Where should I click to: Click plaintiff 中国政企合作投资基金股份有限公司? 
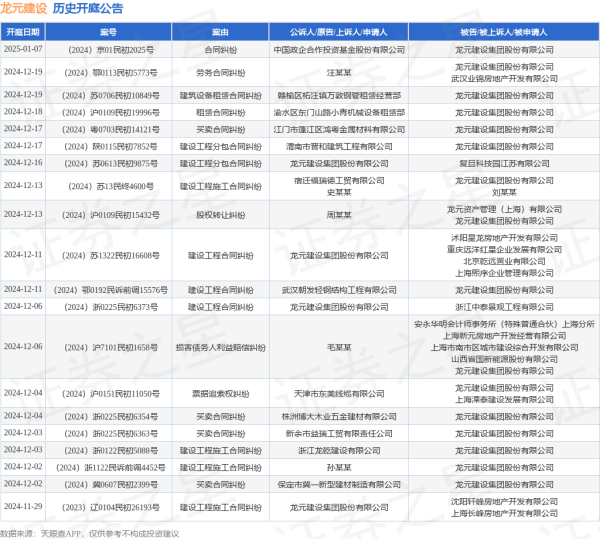[339, 50]
